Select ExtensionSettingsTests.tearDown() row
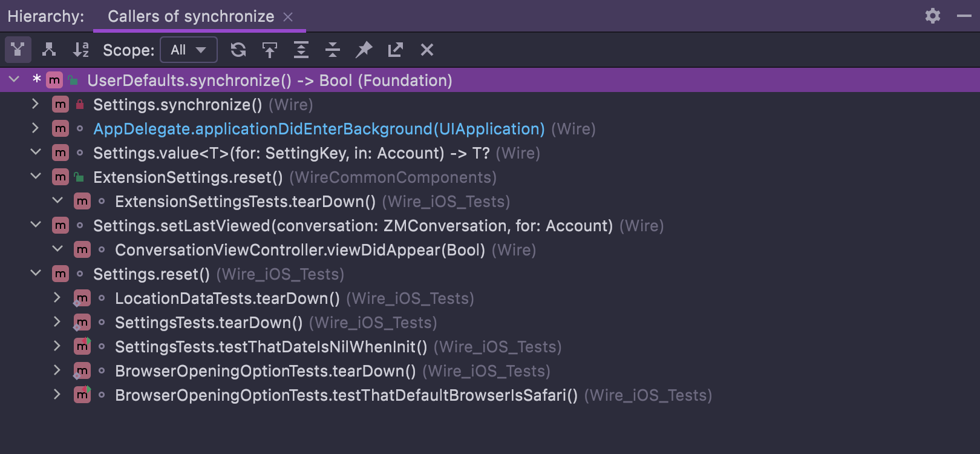This screenshot has height=454, width=980. coord(490,201)
